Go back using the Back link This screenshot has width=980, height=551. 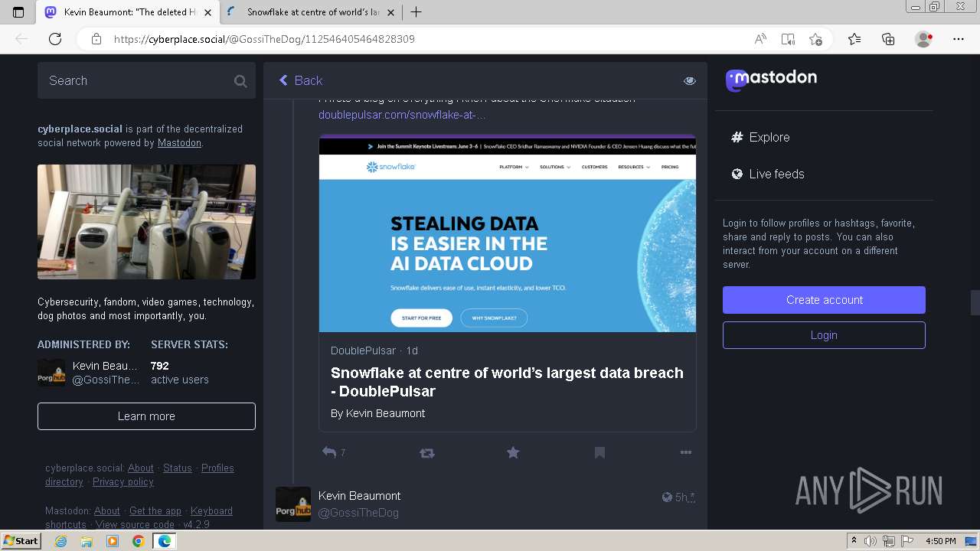pos(300,80)
